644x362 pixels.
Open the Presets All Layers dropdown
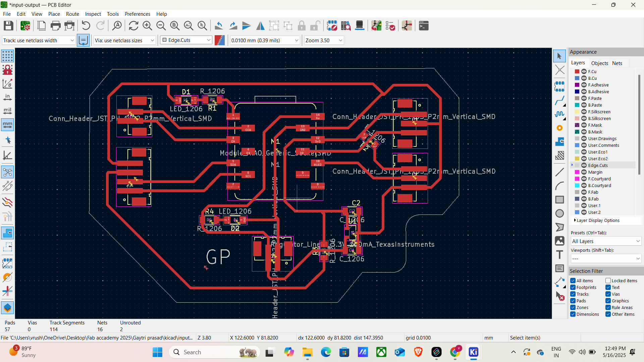click(x=606, y=241)
